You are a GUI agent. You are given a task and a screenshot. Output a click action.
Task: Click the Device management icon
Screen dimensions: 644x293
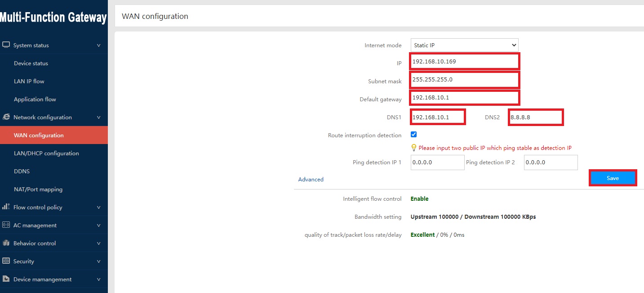coord(6,279)
